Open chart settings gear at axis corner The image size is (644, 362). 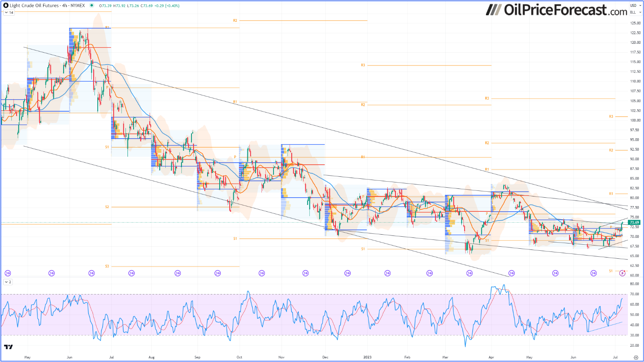(x=636, y=357)
